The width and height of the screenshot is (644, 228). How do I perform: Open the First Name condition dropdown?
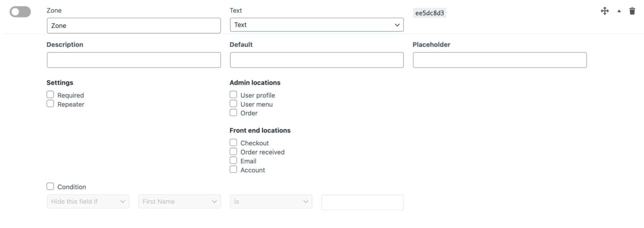[x=179, y=201]
